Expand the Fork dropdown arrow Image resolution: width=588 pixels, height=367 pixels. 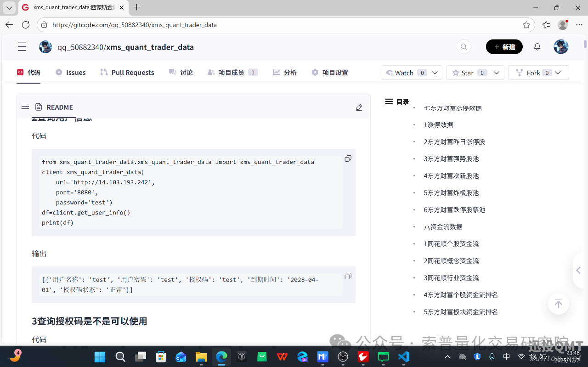(558, 72)
